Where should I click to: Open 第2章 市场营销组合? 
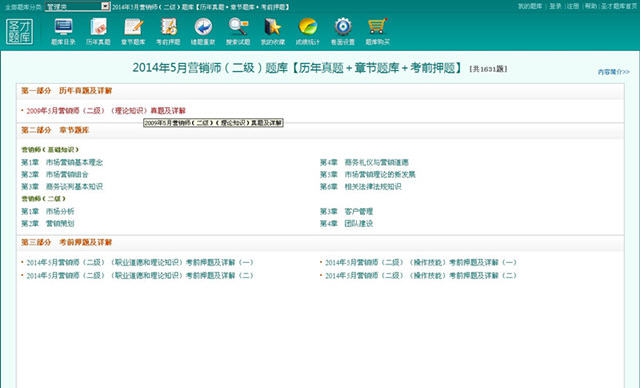tap(55, 175)
